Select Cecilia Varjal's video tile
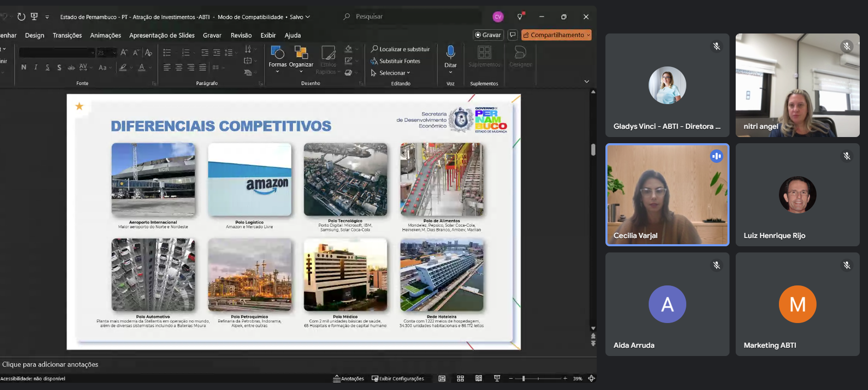Image resolution: width=868 pixels, height=390 pixels. click(667, 195)
